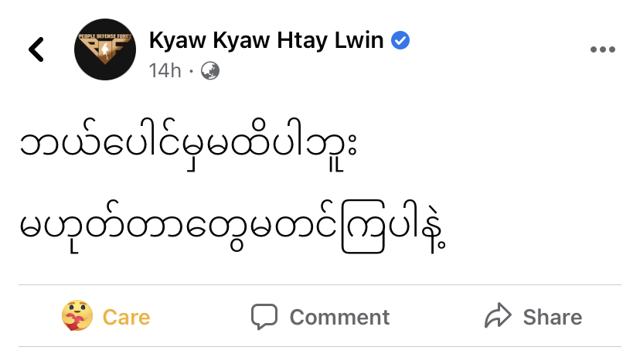Click the golden PDF emblem in avatar

click(x=105, y=48)
